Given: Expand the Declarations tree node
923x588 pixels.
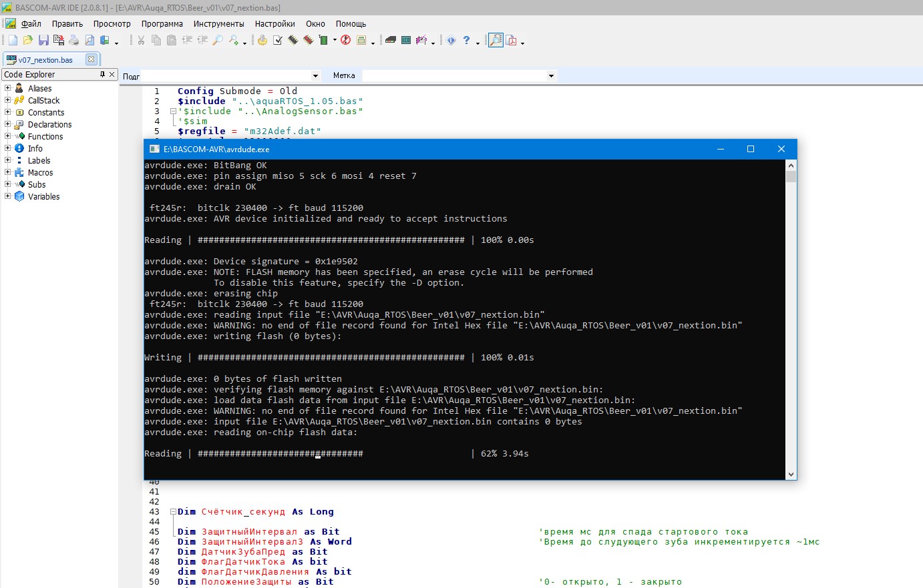Looking at the screenshot, I should click(7, 124).
